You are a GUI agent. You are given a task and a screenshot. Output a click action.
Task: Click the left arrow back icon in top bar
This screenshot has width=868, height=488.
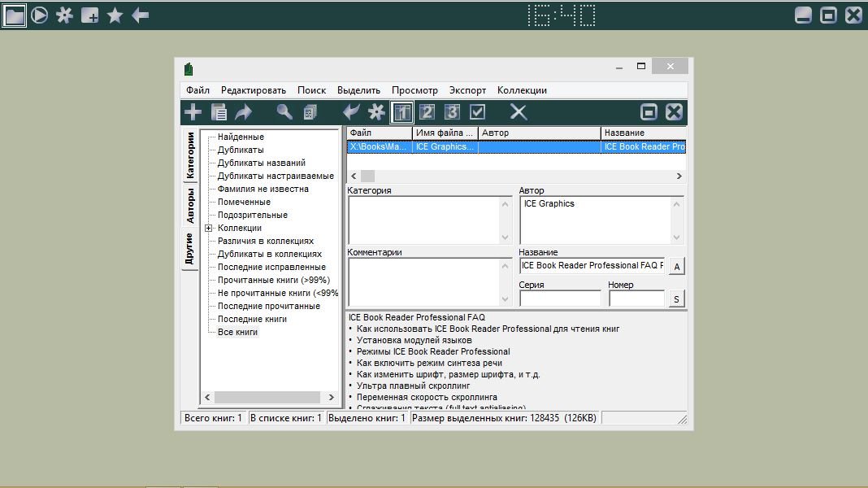click(141, 15)
